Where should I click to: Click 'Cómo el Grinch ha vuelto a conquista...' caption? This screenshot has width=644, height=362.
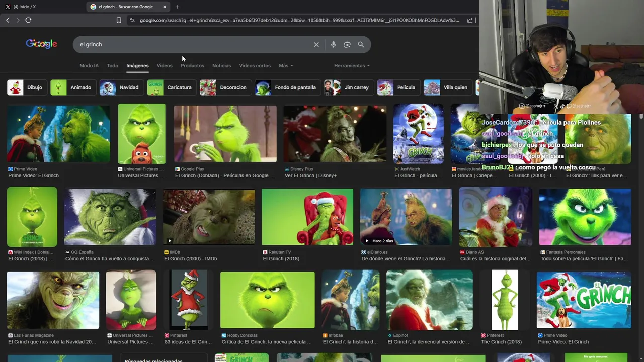[x=109, y=259]
